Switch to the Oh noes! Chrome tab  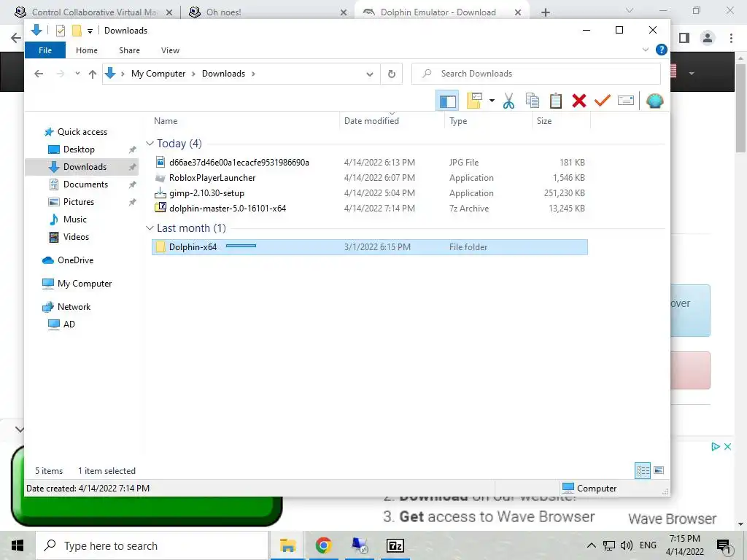pyautogui.click(x=268, y=12)
